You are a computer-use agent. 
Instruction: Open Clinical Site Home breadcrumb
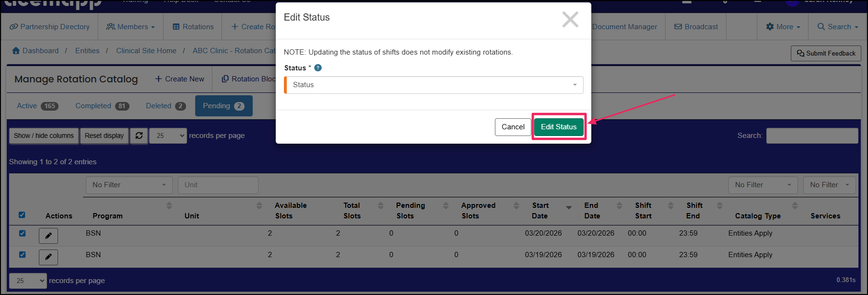146,51
